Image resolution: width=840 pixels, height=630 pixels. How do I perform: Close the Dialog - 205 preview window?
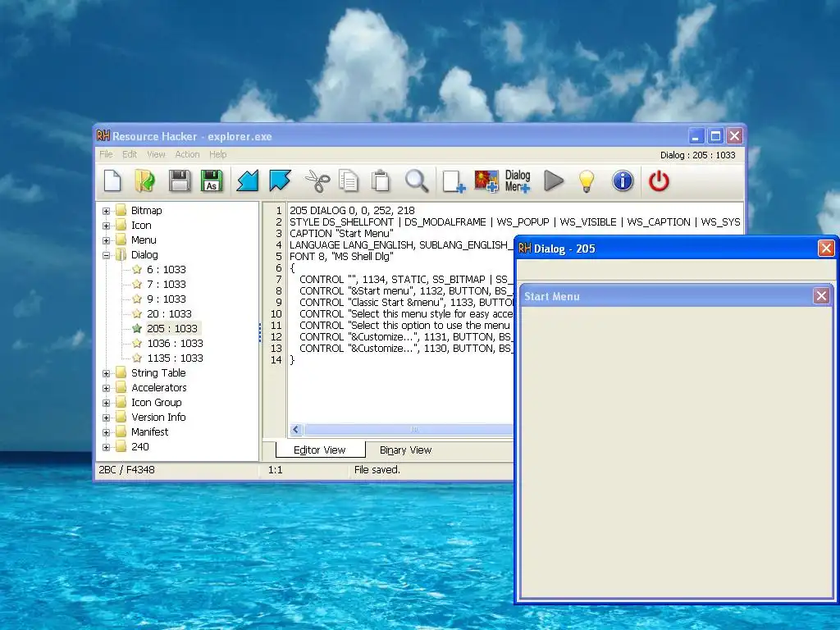click(825, 248)
